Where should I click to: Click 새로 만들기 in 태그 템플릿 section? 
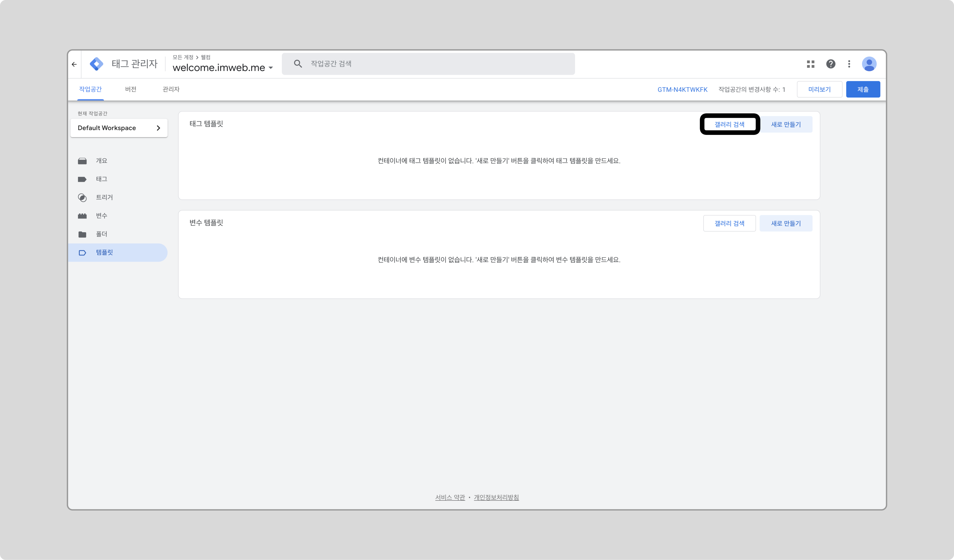click(786, 124)
